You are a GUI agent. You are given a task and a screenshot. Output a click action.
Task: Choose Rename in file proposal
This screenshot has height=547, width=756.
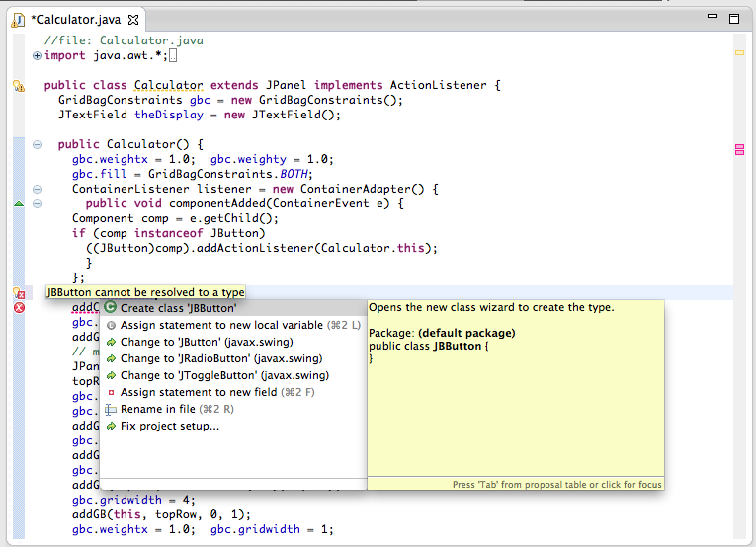[x=233, y=410]
